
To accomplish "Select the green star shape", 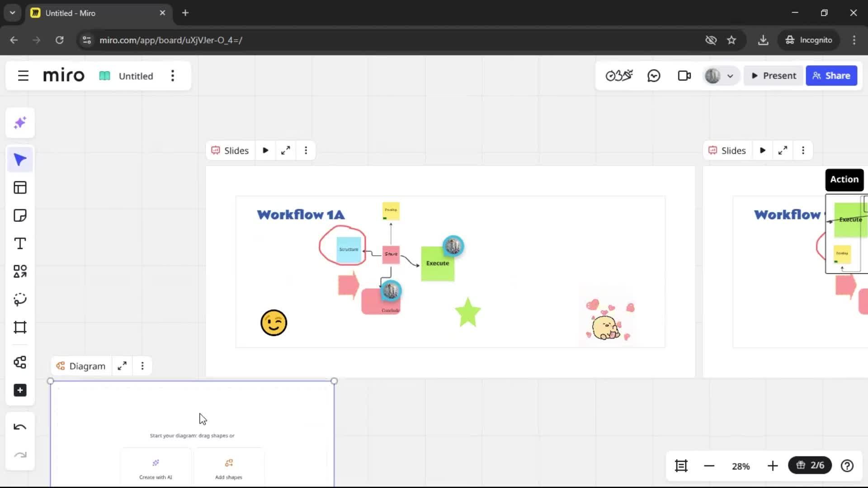I will pos(467,312).
